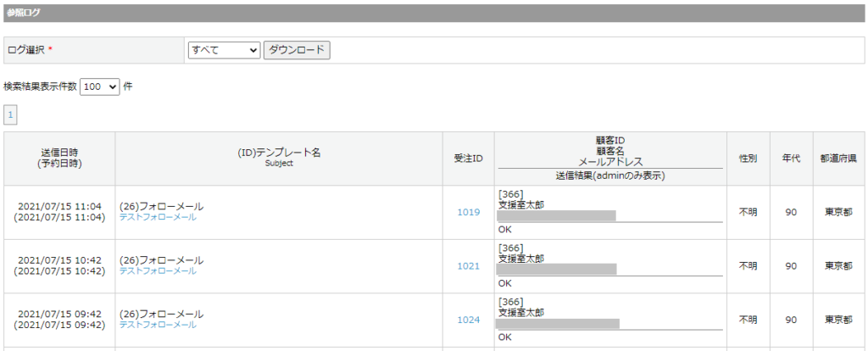Click the ダウンロード button
This screenshot has width=868, height=351.
tap(297, 50)
